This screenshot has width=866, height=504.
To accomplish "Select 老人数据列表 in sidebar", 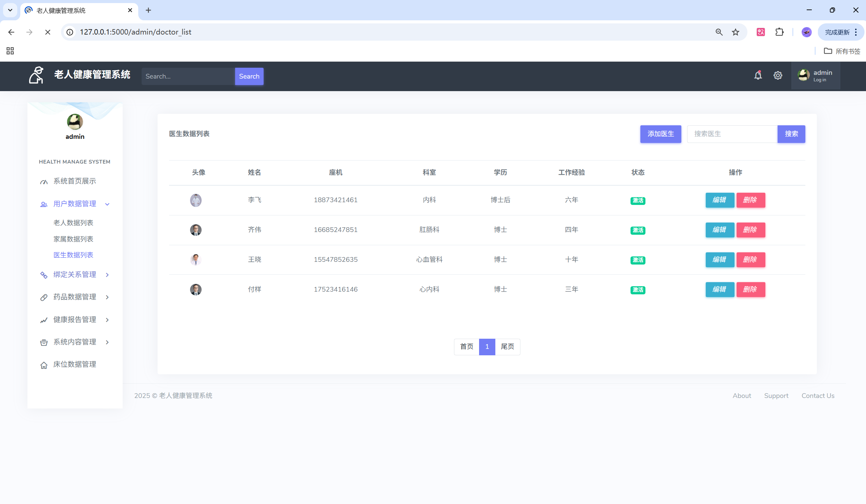I will pyautogui.click(x=73, y=223).
